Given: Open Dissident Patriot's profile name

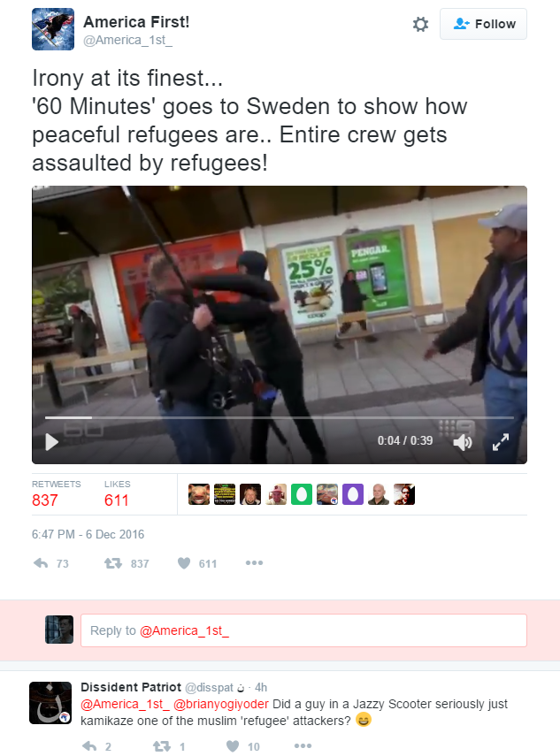Looking at the screenshot, I should tap(131, 687).
